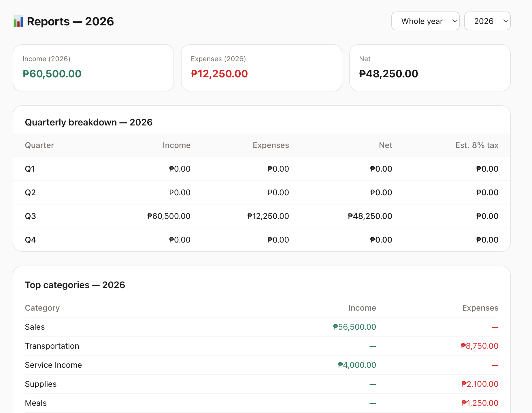Click Q3 income value ₱60,500.00
The width and height of the screenshot is (532, 413).
pyautogui.click(x=169, y=216)
